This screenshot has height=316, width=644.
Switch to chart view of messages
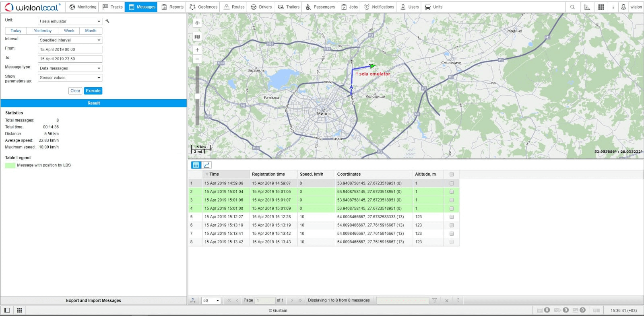206,165
